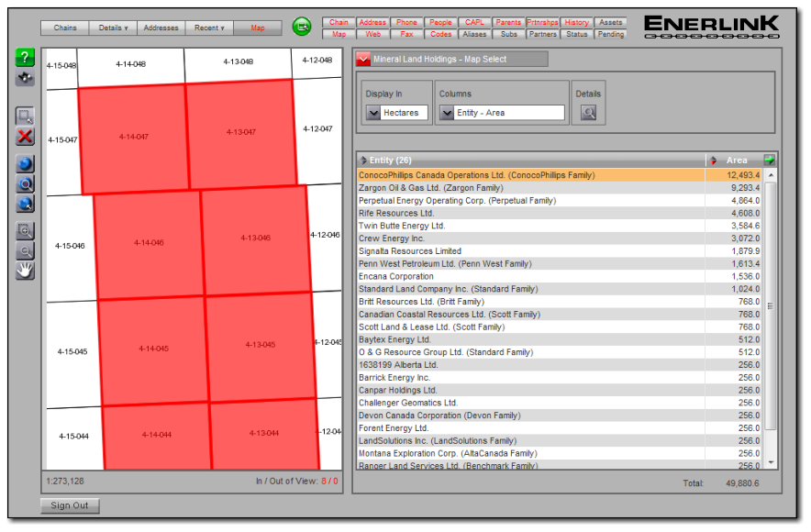Select the Zargon Oil & Gas Ltd. row
Viewport: 811px width, 532px height.
click(x=560, y=188)
